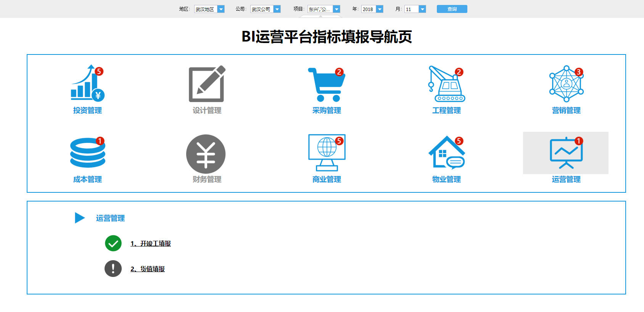Click the 设计管理 label
Viewport: 644px width, 312px height.
pos(207,110)
